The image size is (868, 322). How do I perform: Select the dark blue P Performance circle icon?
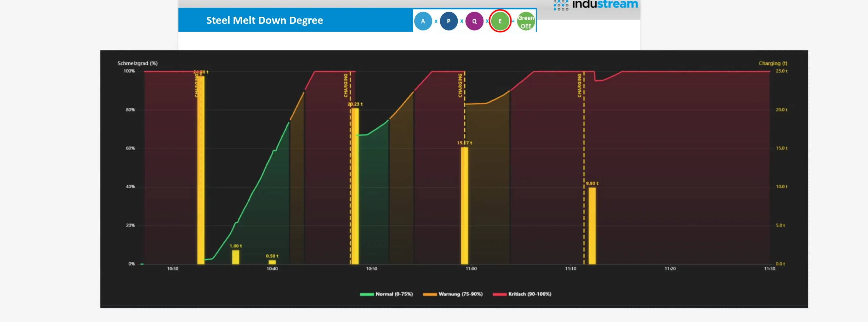[x=449, y=21]
